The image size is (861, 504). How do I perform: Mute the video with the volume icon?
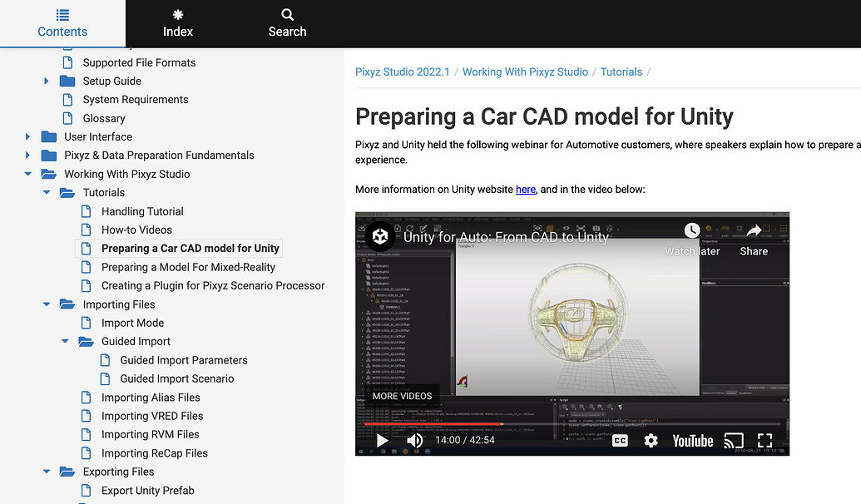(414, 440)
